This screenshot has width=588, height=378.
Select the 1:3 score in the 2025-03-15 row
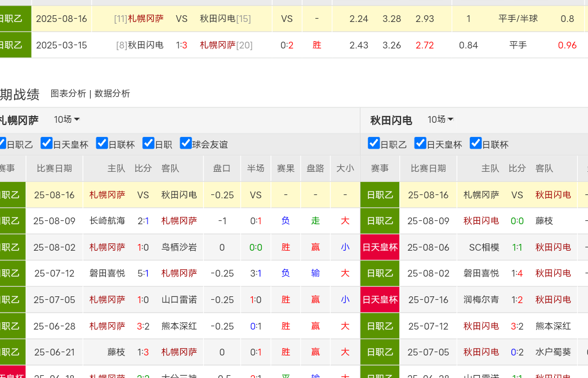pos(181,46)
